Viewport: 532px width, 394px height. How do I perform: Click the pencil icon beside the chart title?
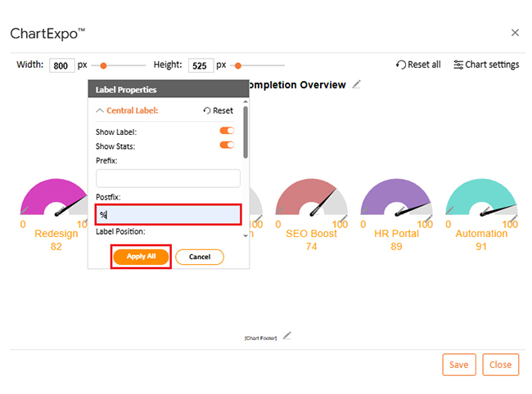tap(356, 84)
